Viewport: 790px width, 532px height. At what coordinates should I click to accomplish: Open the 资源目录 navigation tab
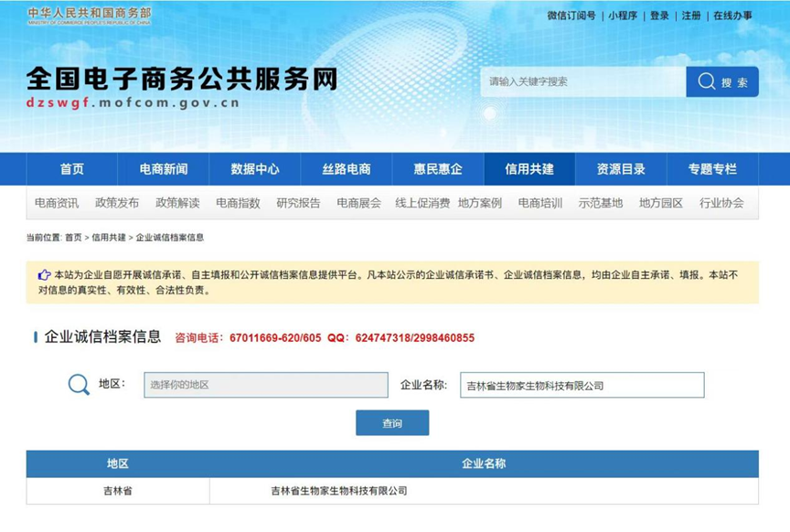click(x=621, y=169)
